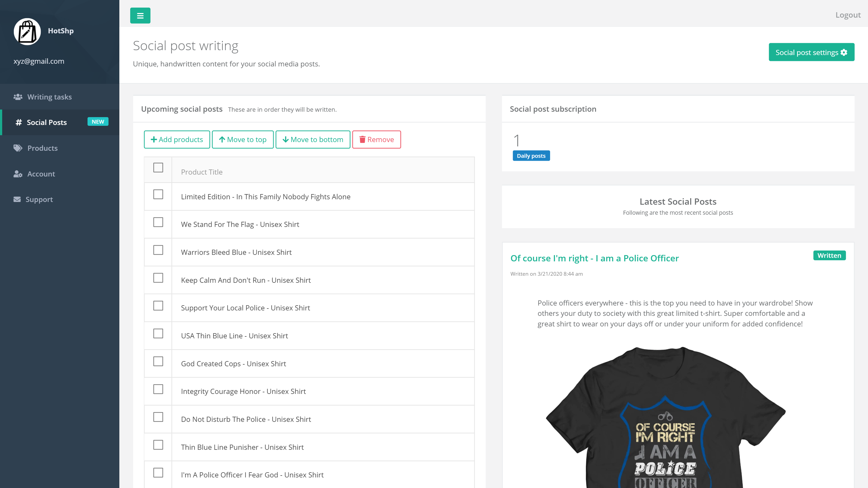
Task: Click the Logout link
Action: coord(848,15)
